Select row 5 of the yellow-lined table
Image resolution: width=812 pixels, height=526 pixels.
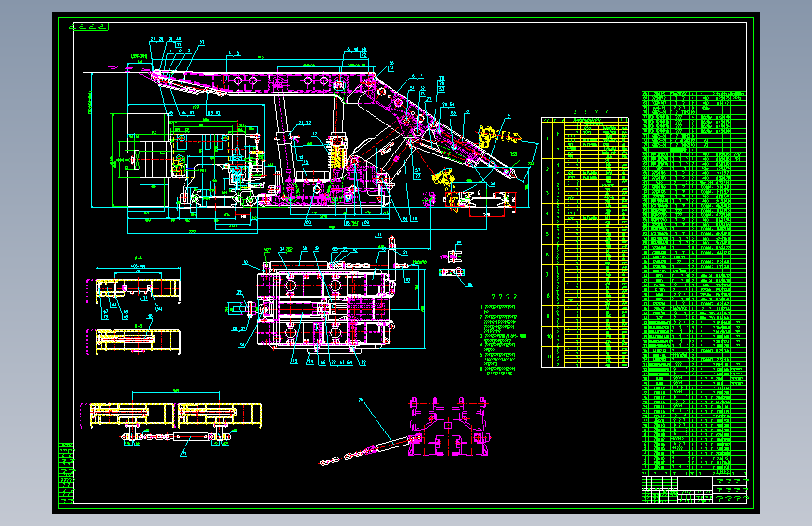coord(585,234)
